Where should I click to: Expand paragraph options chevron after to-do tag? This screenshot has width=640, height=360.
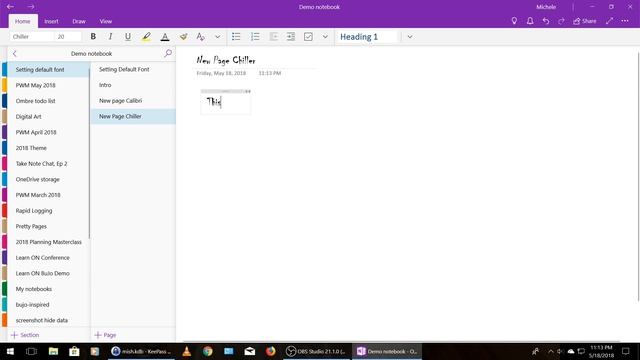tap(325, 37)
